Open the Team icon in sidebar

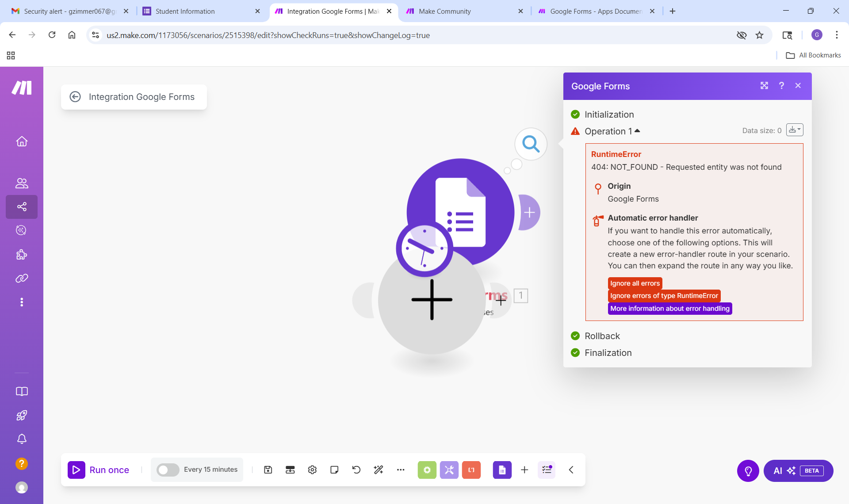pyautogui.click(x=22, y=183)
